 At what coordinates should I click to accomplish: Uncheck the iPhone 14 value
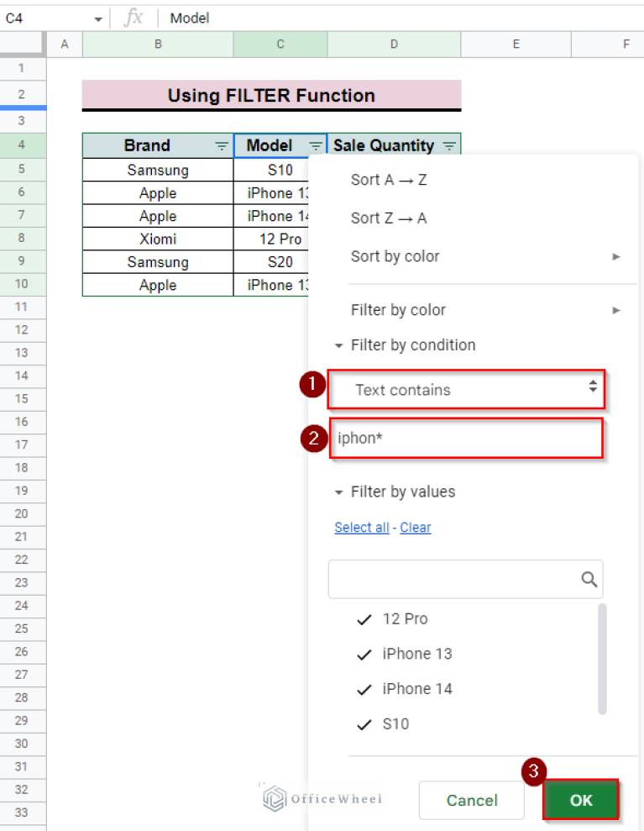pyautogui.click(x=364, y=689)
